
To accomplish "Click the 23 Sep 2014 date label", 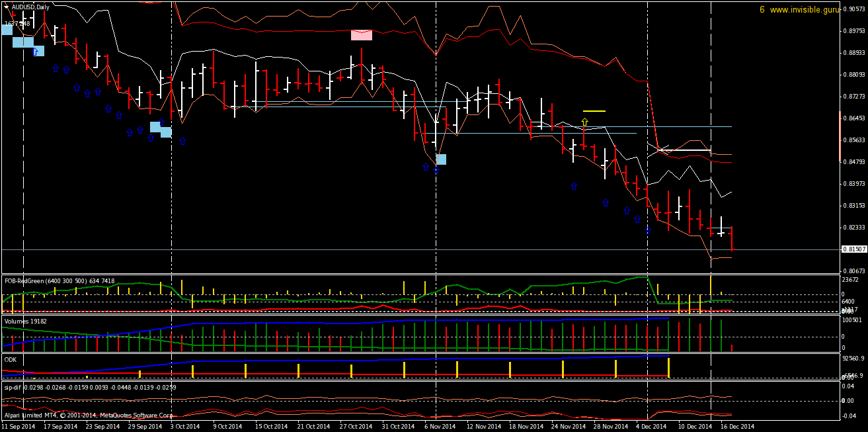I will click(x=103, y=427).
